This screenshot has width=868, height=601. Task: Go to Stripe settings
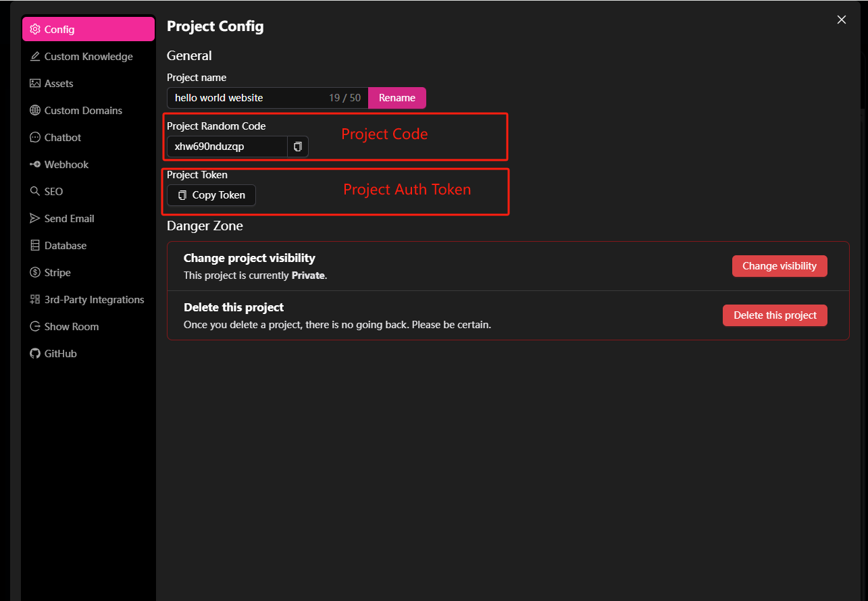click(57, 273)
